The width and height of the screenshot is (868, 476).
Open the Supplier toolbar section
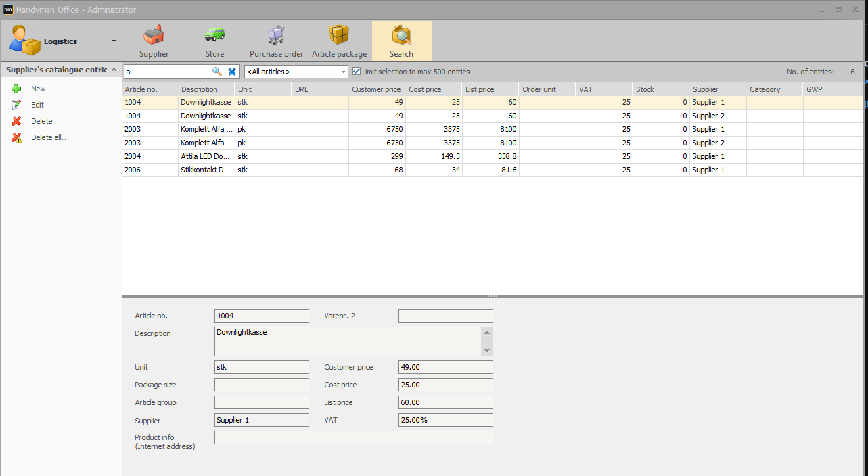154,41
